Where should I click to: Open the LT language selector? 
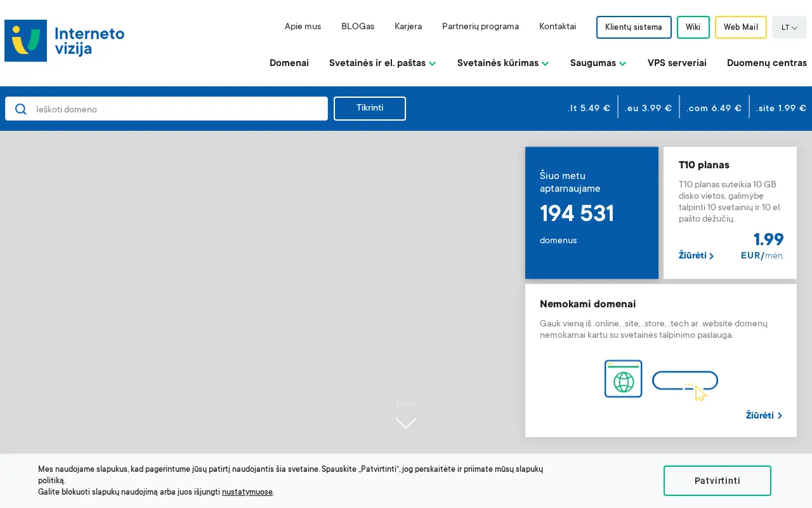[x=789, y=27]
